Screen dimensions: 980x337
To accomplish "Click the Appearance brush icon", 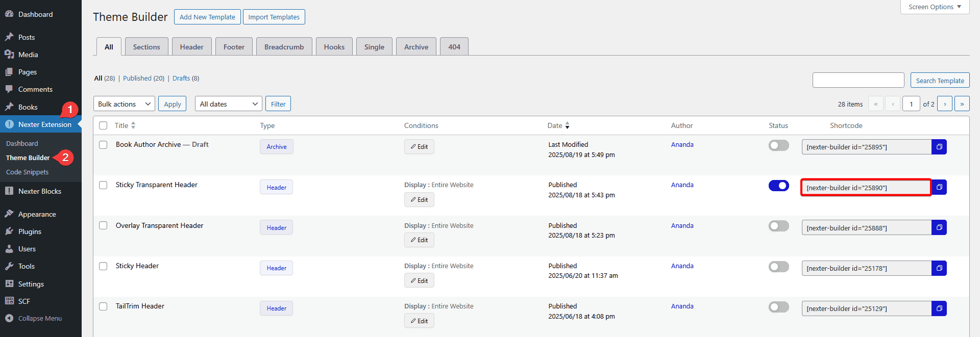I will click(x=9, y=214).
